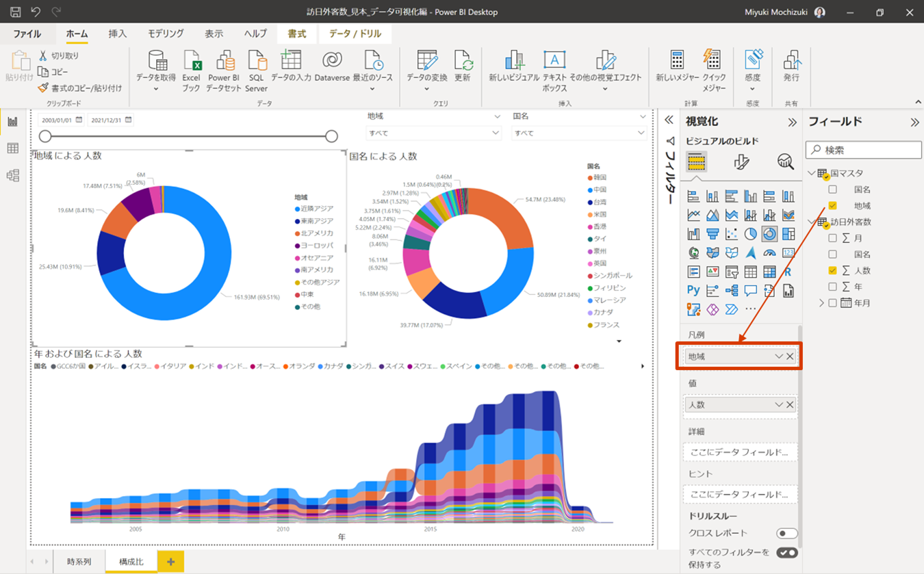Collapse the 訪日外客数 table tree

tap(812, 222)
